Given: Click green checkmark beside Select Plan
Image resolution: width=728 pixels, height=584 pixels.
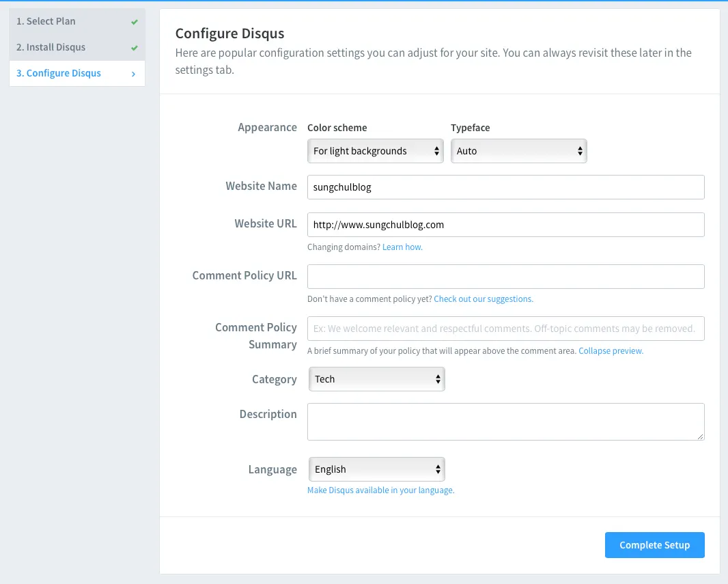Looking at the screenshot, I should tap(135, 22).
